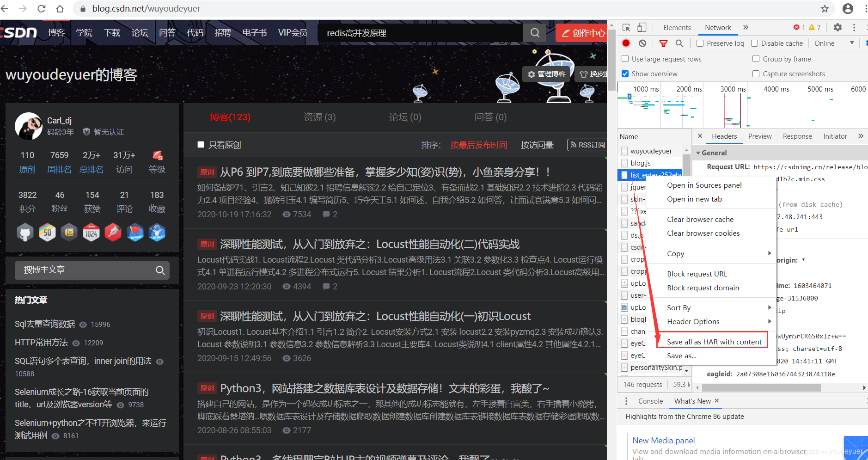Click the browser back arrow
Viewport: 868px width, 460px height.
click(5, 8)
